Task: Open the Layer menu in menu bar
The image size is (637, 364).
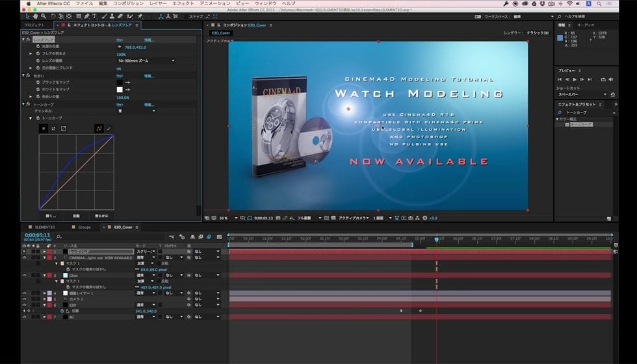Action: (x=157, y=4)
